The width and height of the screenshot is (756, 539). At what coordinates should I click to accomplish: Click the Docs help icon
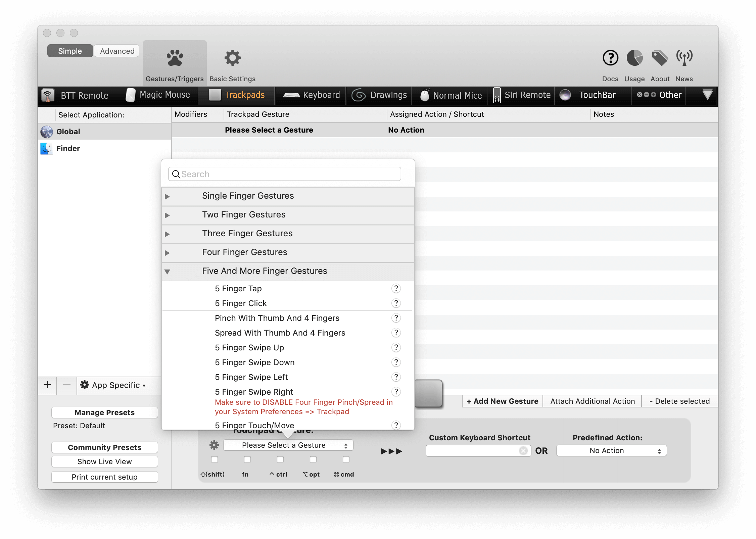tap(610, 58)
